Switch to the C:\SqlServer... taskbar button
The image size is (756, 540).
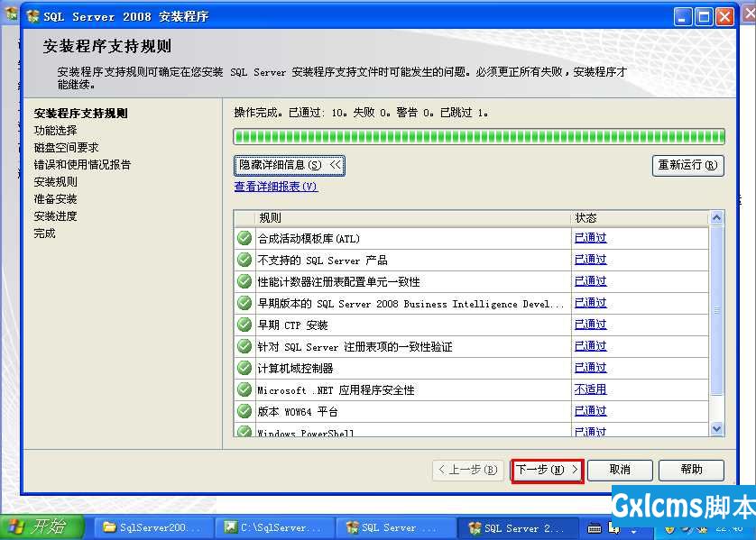click(275, 528)
